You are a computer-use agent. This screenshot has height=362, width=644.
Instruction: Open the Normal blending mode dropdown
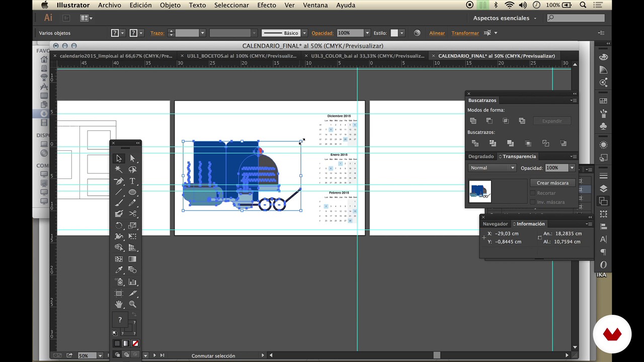pyautogui.click(x=492, y=168)
